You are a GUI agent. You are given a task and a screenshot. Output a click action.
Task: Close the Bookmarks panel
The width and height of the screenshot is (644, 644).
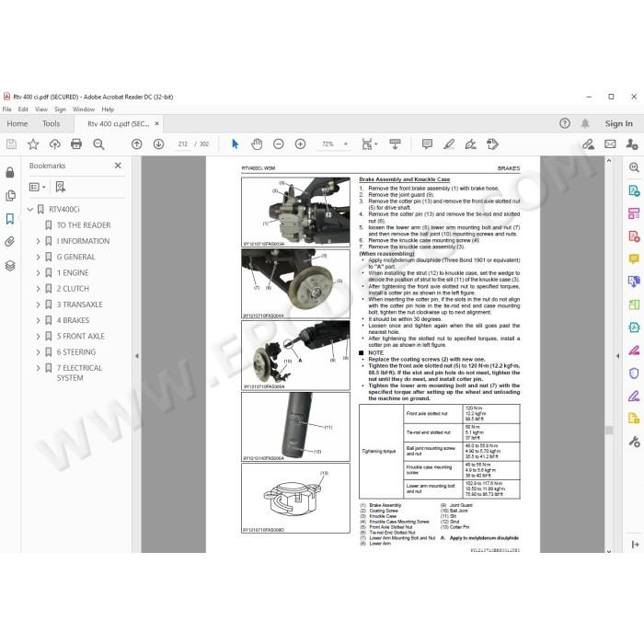(118, 166)
